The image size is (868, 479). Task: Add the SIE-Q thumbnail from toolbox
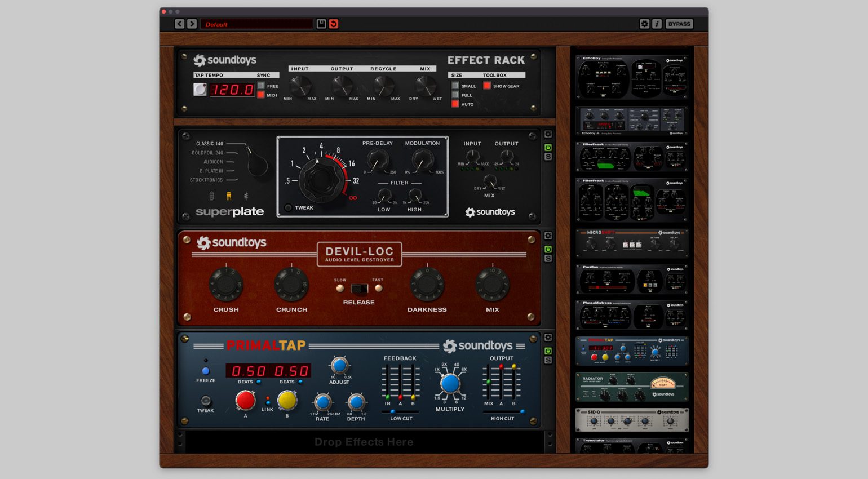click(x=632, y=420)
